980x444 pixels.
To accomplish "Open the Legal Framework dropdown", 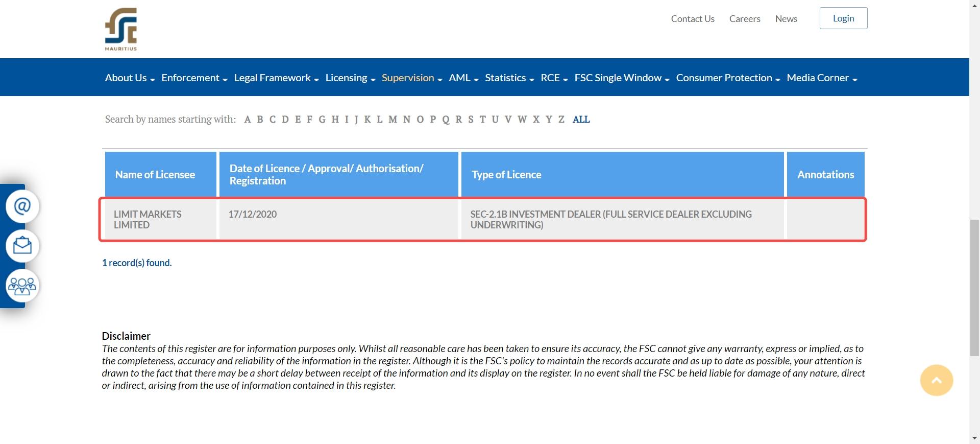I will pos(276,78).
